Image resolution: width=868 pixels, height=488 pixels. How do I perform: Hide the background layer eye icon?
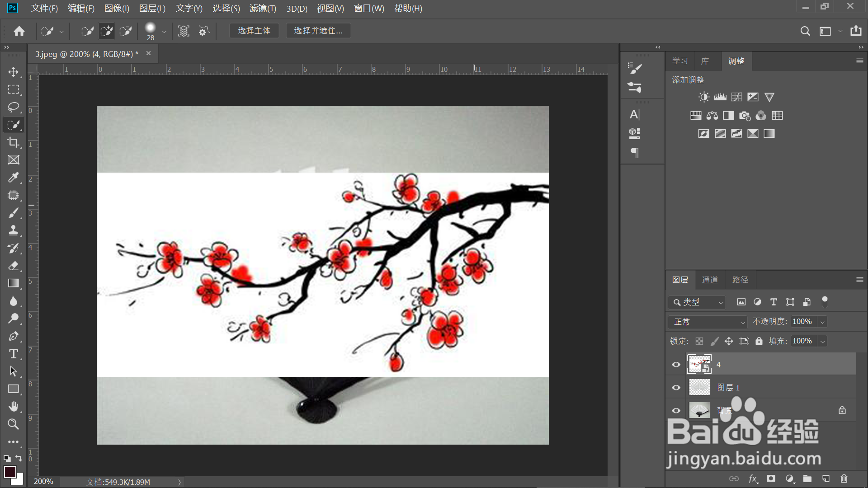point(676,411)
